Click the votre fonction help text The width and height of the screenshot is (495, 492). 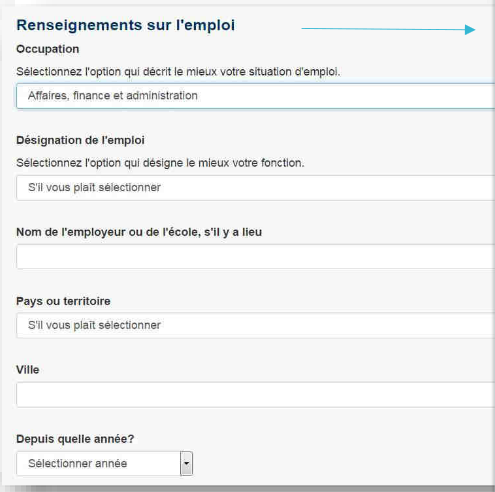tap(160, 163)
